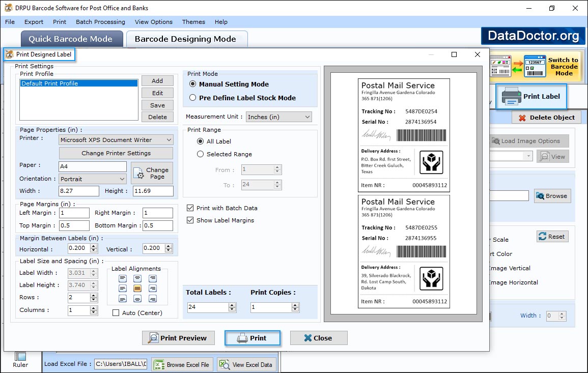The height and width of the screenshot is (373, 588).
Task: Click the Print Label printer icon
Action: tap(512, 96)
